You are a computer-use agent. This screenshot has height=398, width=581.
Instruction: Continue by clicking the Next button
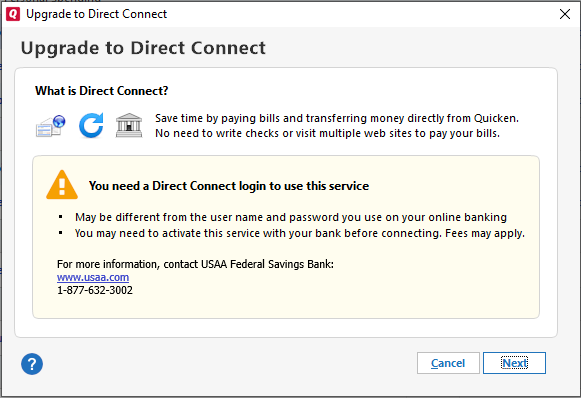coord(514,363)
